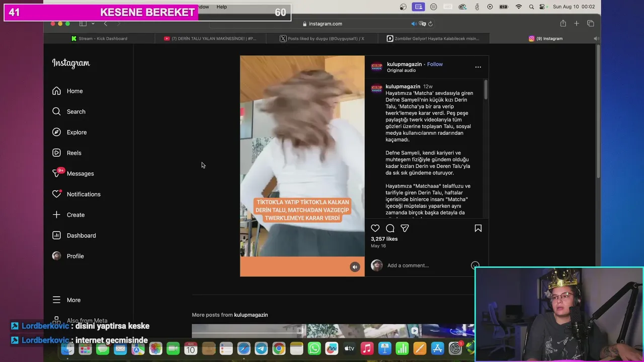Viewport: 644px width, 362px height.
Task: Click the Original audio link
Action: pos(401,70)
